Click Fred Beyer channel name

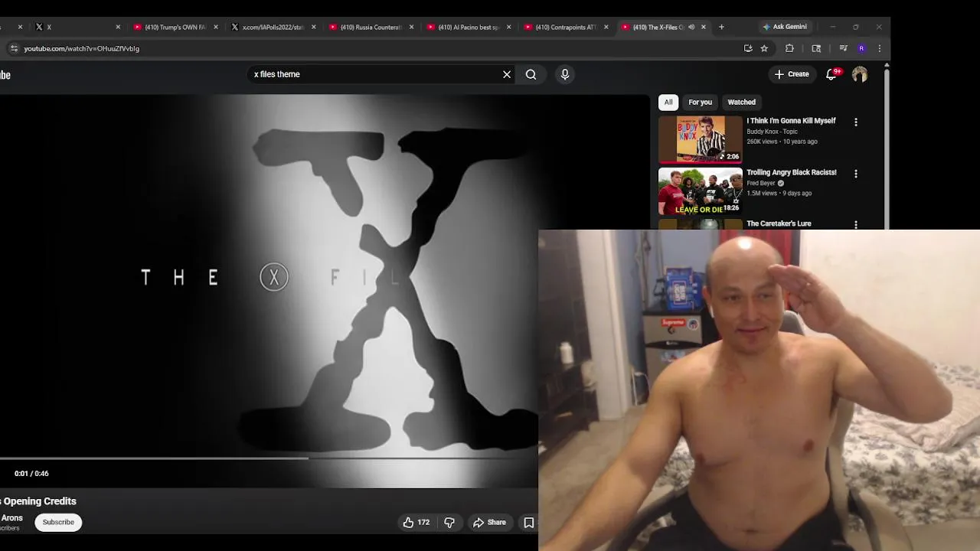pos(761,184)
